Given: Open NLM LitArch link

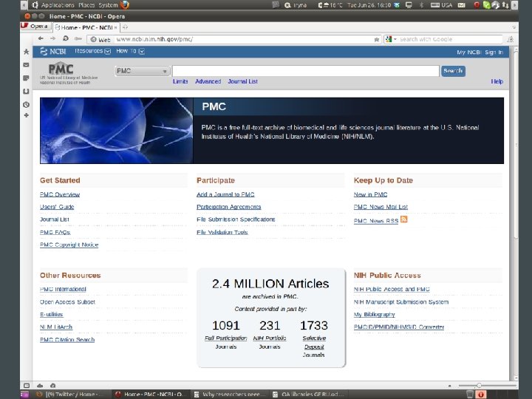Looking at the screenshot, I should click(x=56, y=327).
